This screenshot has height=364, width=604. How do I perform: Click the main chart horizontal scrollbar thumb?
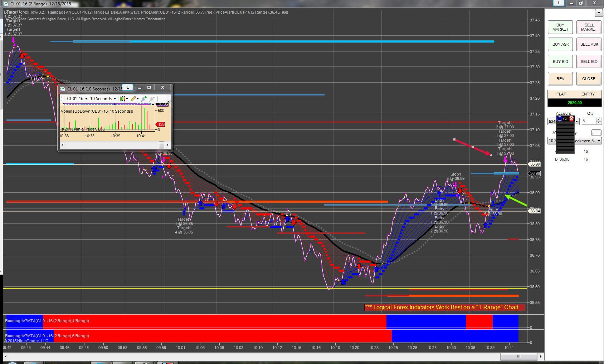[518, 356]
